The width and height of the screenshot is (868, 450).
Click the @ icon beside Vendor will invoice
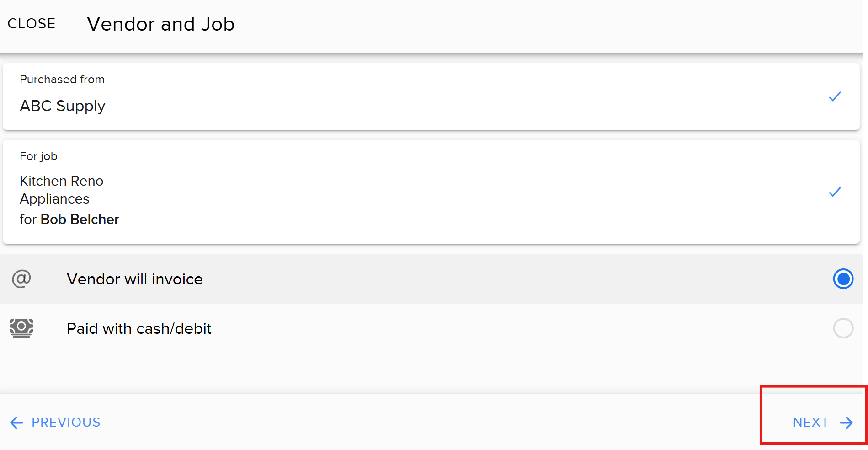(21, 279)
